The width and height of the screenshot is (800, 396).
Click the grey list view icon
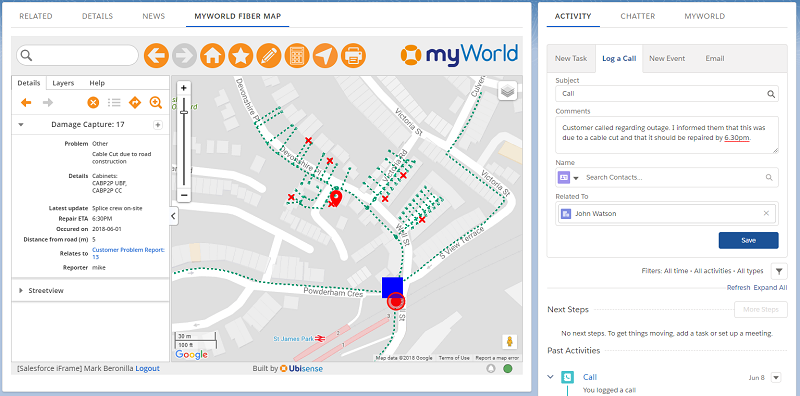tap(114, 103)
